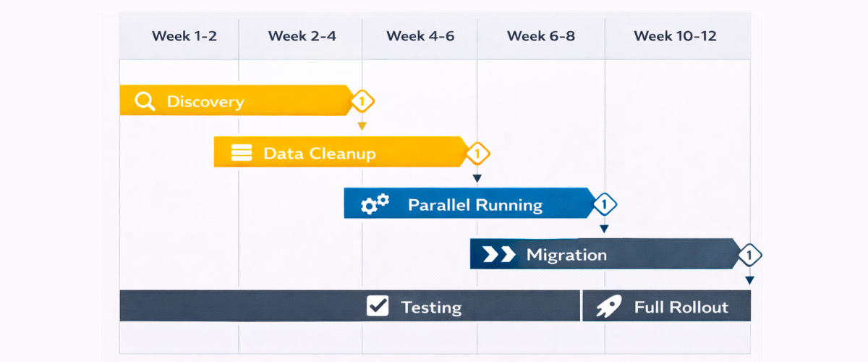Select the Migration milestone diamond marker
Viewport: 868px width, 362px height.
tap(749, 255)
